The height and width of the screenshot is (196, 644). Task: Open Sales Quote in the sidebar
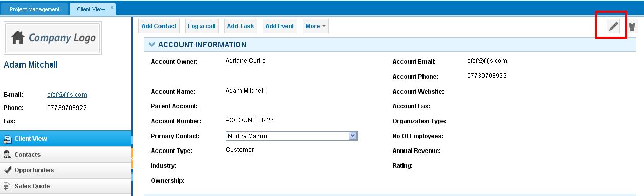click(x=66, y=186)
